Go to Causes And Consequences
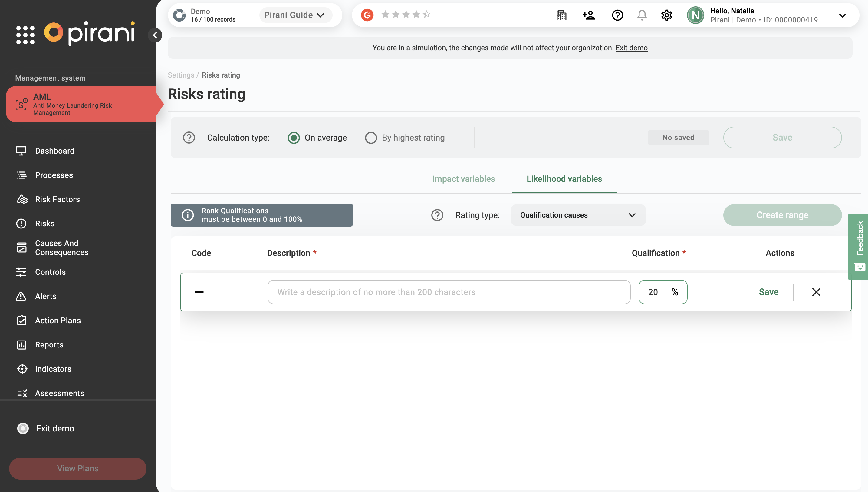Viewport: 868px width, 492px height. coord(62,248)
